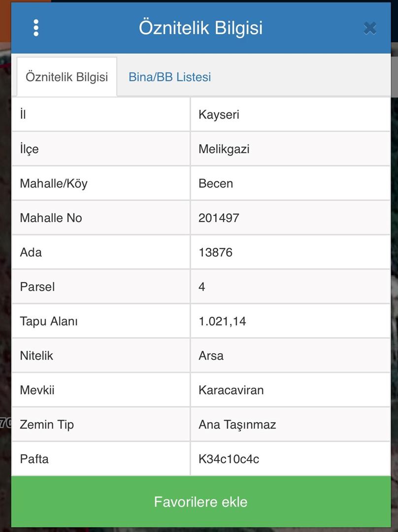
Task: Close the Öznitelik Bilgisi dialog
Action: coord(370,28)
